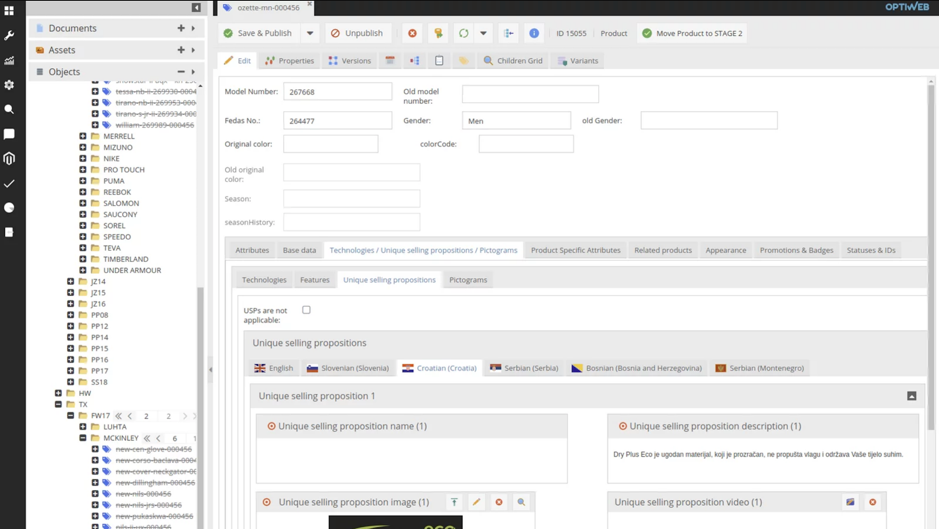Click the Unpublish button
The image size is (939, 529).
[x=357, y=34]
